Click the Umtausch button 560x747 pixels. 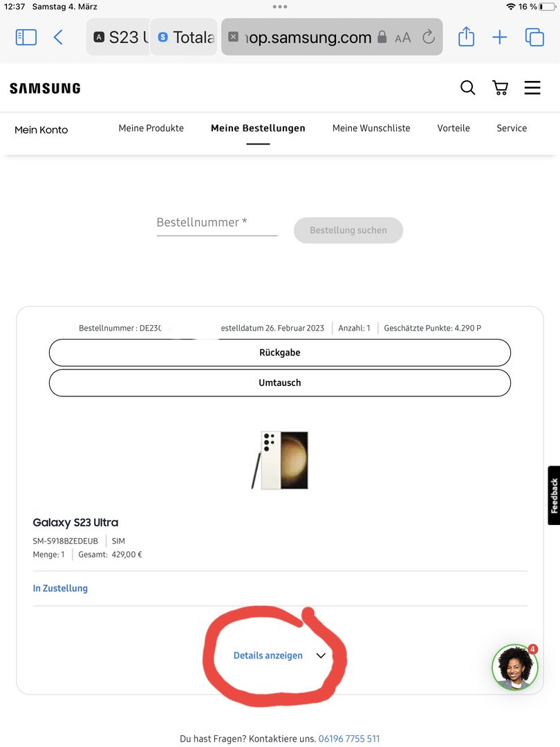(x=280, y=382)
